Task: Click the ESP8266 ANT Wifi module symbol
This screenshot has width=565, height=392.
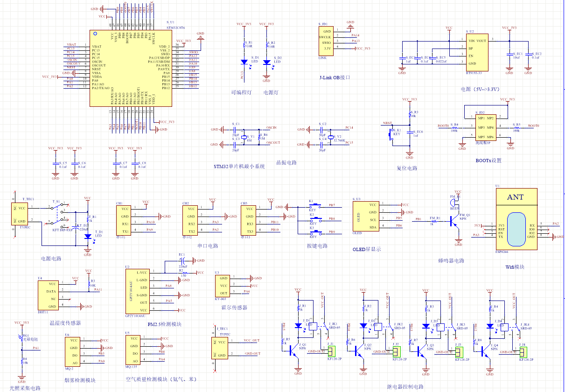Action: pos(515,218)
